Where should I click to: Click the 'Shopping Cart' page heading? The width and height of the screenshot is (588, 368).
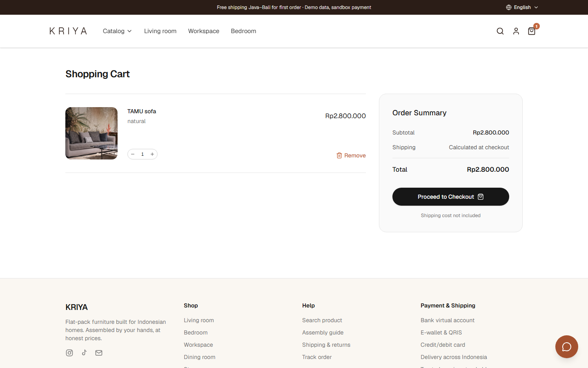coord(98,74)
